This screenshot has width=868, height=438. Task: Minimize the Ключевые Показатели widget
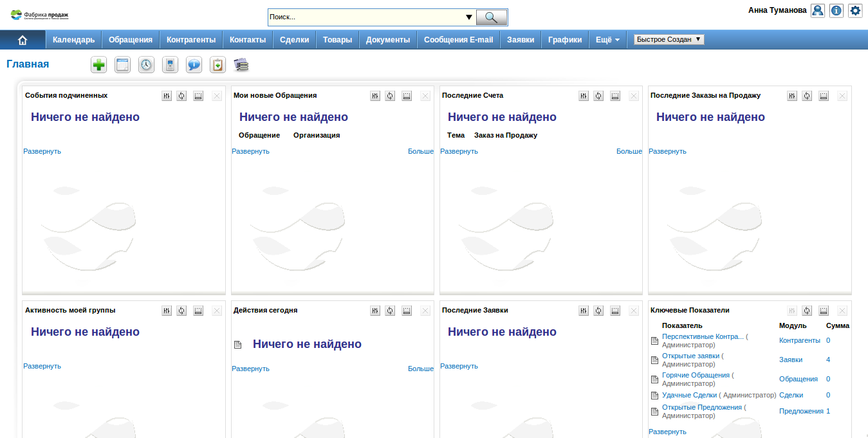click(824, 311)
